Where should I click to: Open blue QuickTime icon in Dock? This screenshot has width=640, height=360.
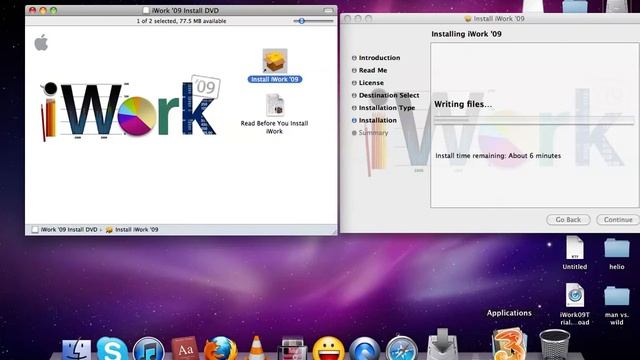pyautogui.click(x=364, y=349)
